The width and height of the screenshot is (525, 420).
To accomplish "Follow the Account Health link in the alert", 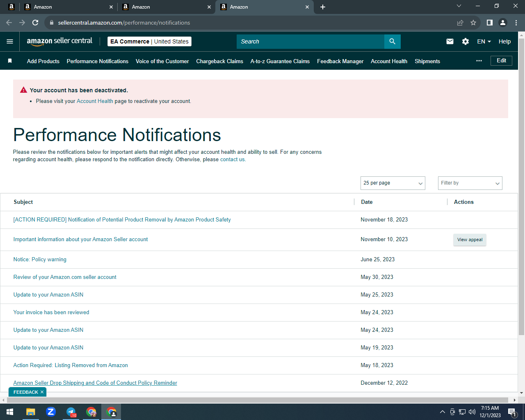I will tap(95, 101).
